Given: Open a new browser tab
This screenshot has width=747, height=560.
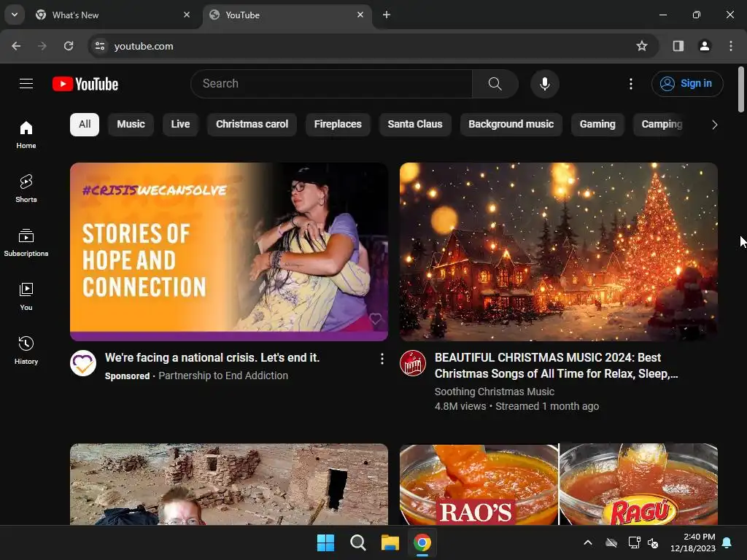Looking at the screenshot, I should [x=387, y=15].
